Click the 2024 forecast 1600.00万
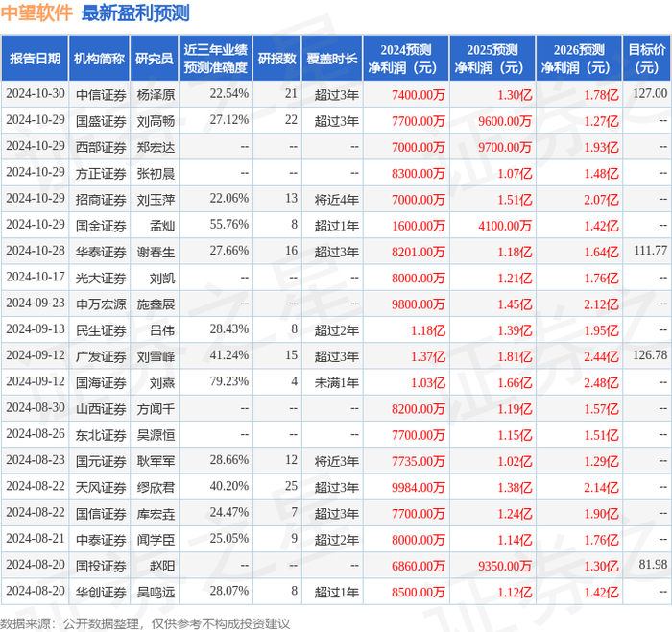 (419, 226)
